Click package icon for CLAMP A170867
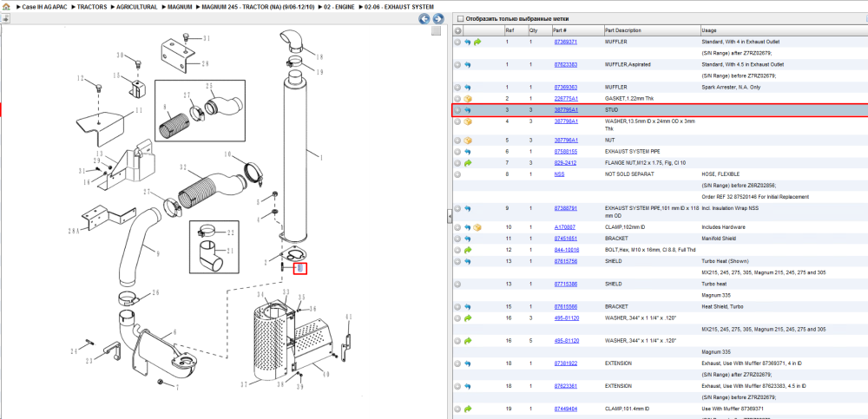Viewport: 868px width, 419px height. pyautogui.click(x=477, y=227)
